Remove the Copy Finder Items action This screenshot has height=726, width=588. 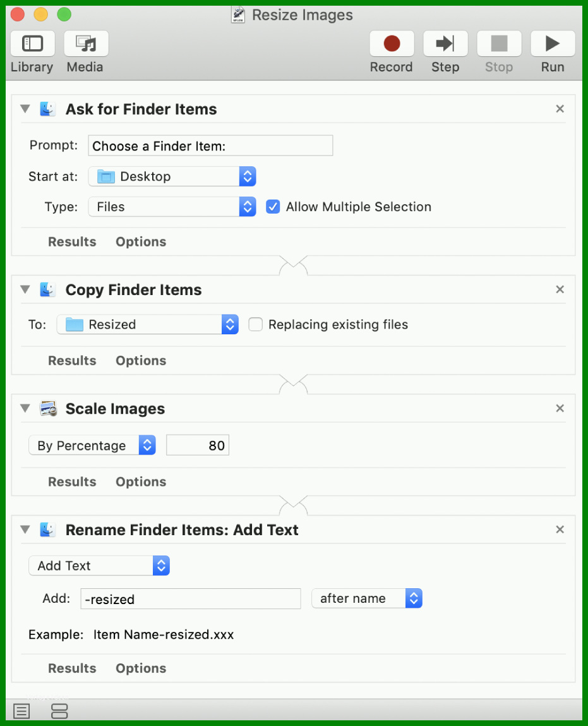pos(560,289)
